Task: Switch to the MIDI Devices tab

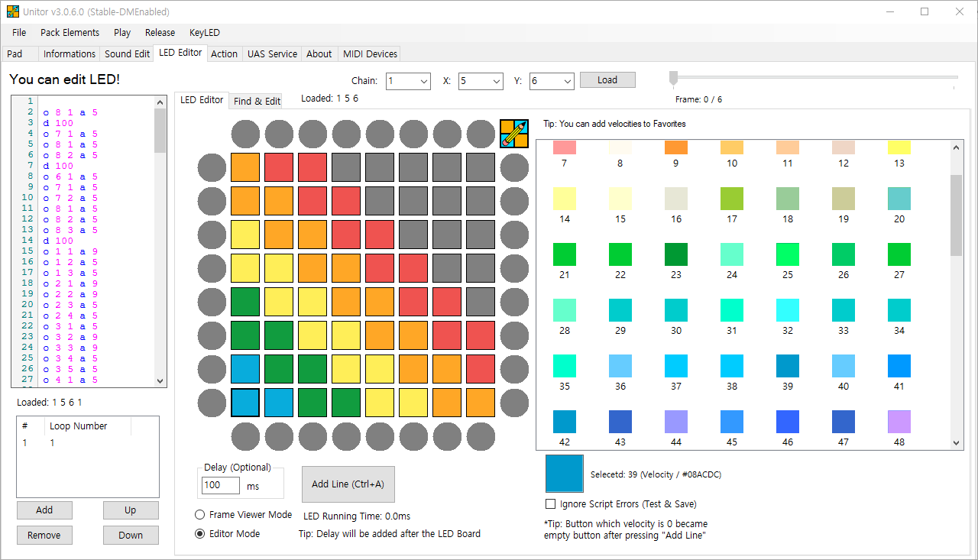Action: (370, 53)
